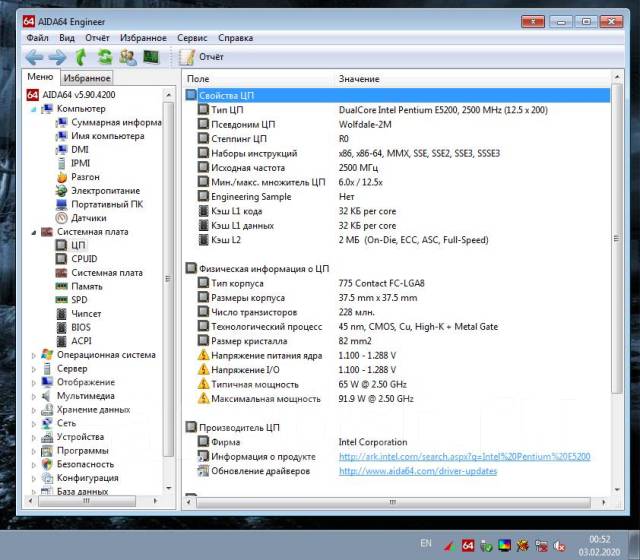
Task: Select the Разгон overclock item
Action: coord(85,176)
